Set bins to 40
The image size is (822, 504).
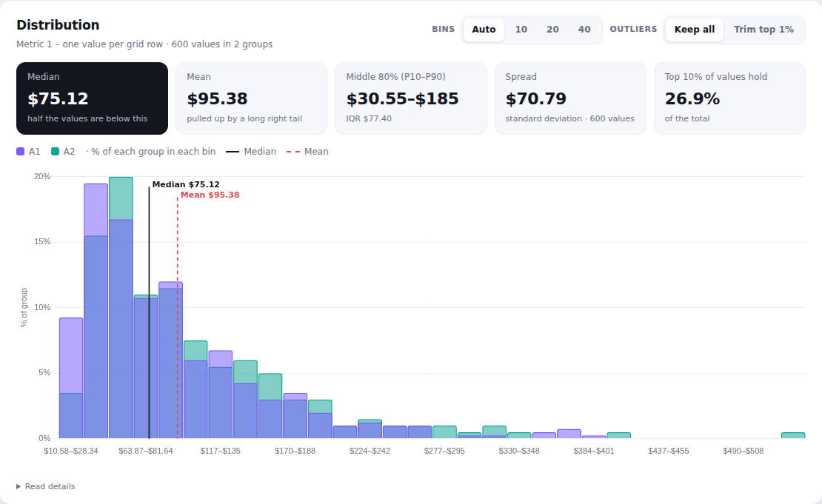click(584, 30)
